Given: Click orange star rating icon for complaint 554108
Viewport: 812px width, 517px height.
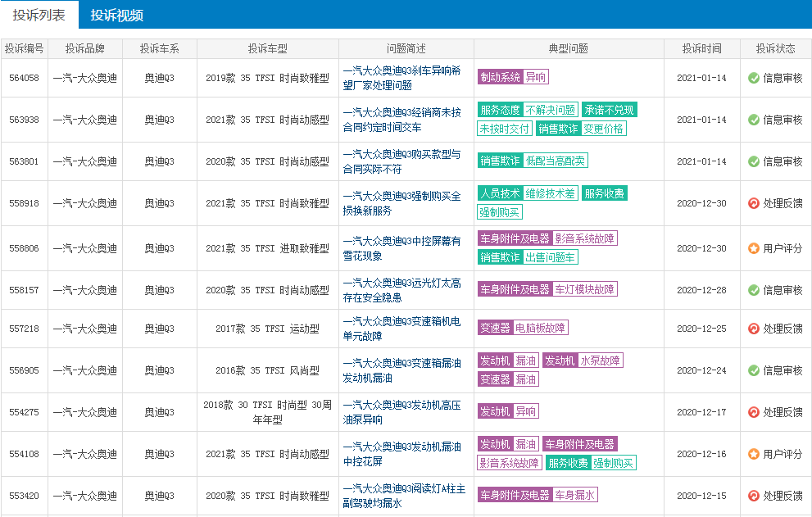Looking at the screenshot, I should (x=754, y=454).
